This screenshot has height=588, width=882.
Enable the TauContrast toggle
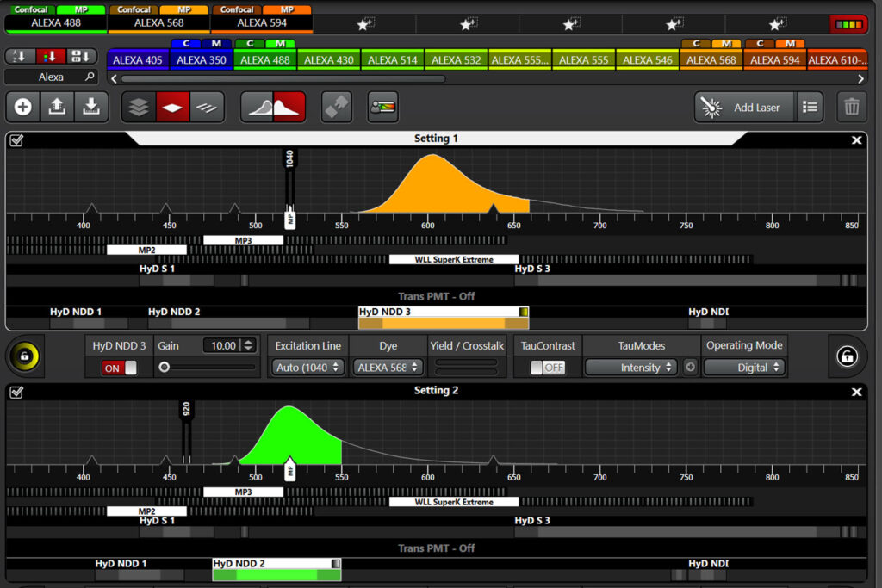tap(547, 368)
